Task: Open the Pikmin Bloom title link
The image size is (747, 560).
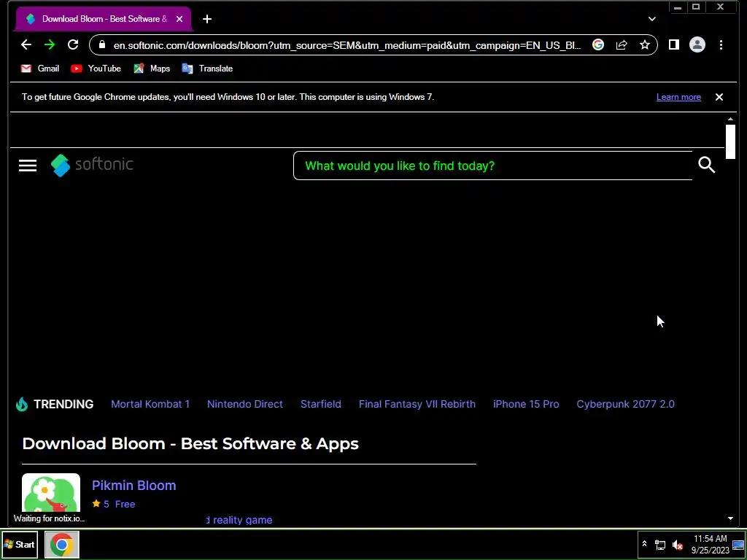Action: [x=134, y=485]
